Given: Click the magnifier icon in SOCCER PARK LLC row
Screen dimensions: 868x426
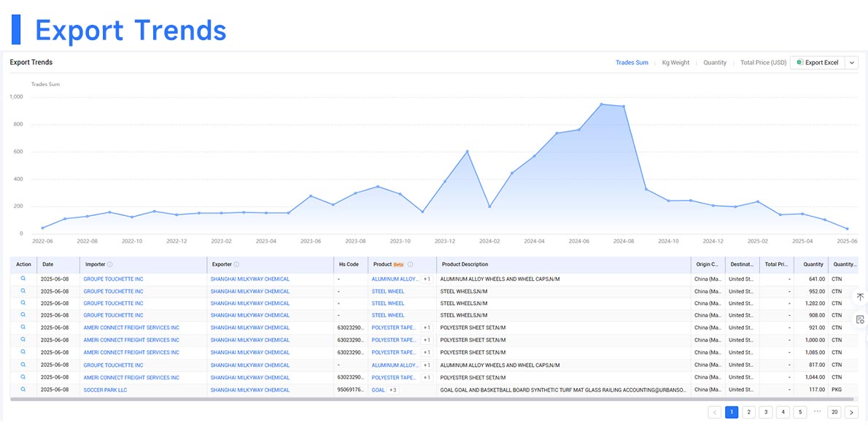Looking at the screenshot, I should (23, 389).
